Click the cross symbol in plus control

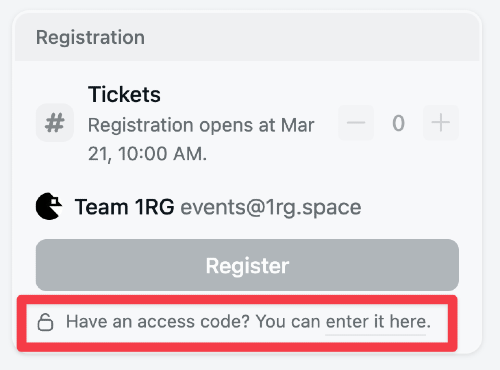(x=441, y=123)
